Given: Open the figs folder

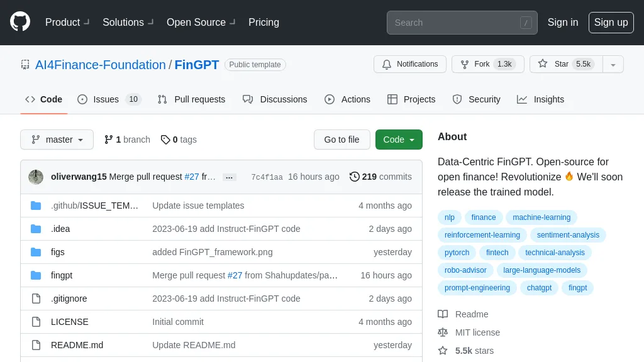Looking at the screenshot, I should pos(58,252).
